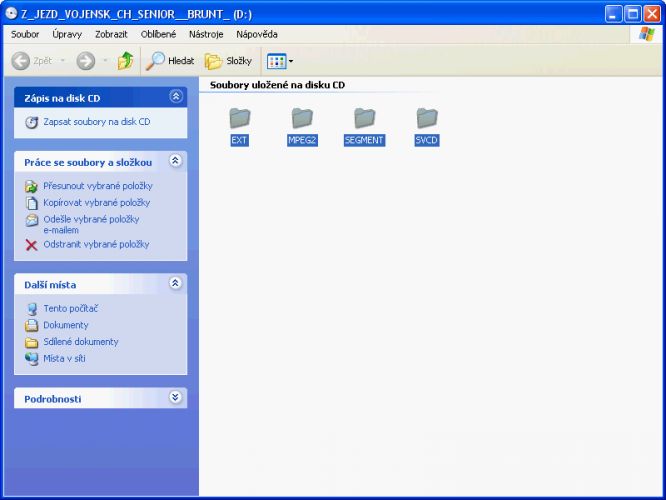Expand the Podrobnosti panel
The image size is (666, 500).
pos(175,397)
